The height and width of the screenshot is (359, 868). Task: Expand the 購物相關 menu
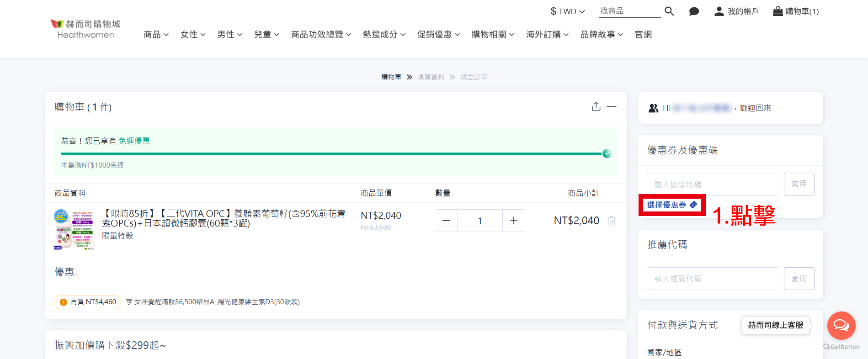(x=493, y=34)
